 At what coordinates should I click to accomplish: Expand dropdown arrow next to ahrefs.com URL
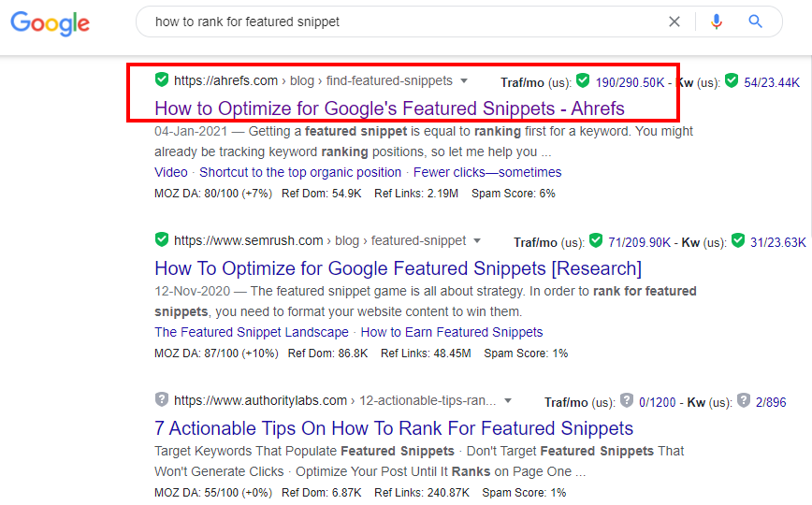pos(464,80)
